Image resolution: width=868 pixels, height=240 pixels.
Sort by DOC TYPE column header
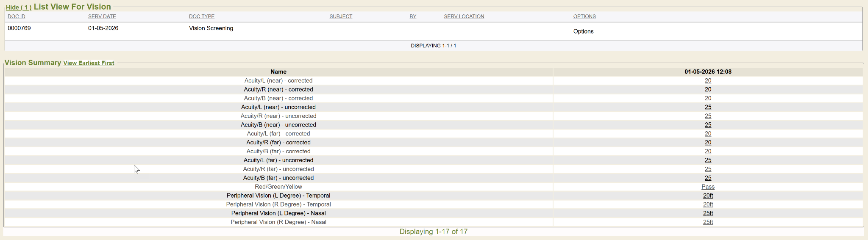click(x=201, y=17)
